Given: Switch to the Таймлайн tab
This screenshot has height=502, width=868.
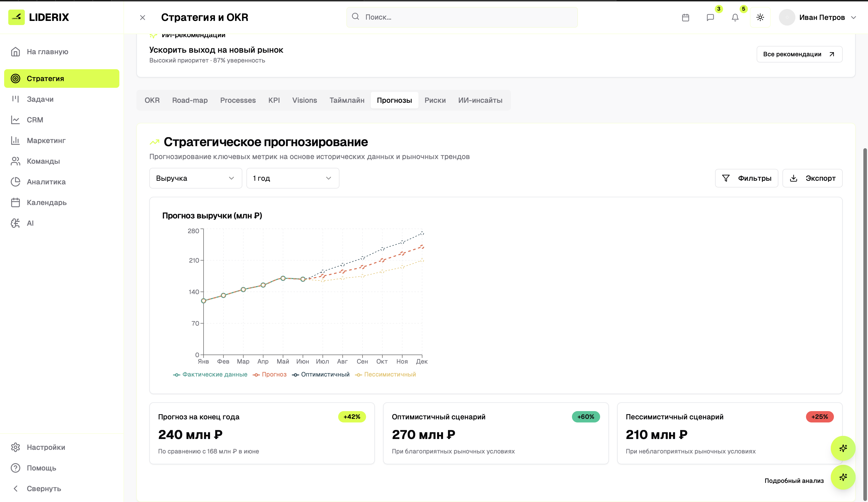Looking at the screenshot, I should (x=347, y=100).
